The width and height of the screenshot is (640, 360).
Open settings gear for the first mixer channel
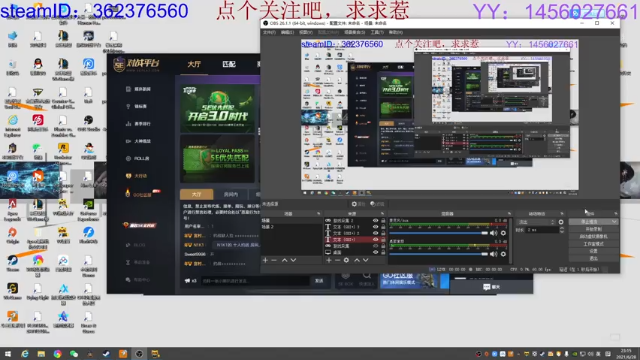503,233
